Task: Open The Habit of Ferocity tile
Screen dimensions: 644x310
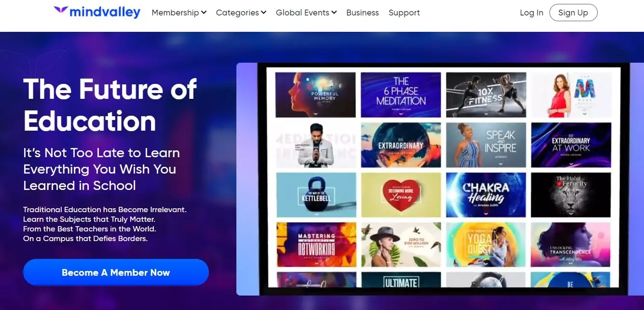Action: [571, 195]
